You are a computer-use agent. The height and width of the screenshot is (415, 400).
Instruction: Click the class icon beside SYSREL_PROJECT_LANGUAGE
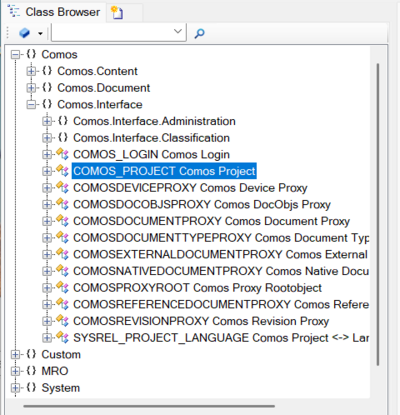[x=62, y=337]
